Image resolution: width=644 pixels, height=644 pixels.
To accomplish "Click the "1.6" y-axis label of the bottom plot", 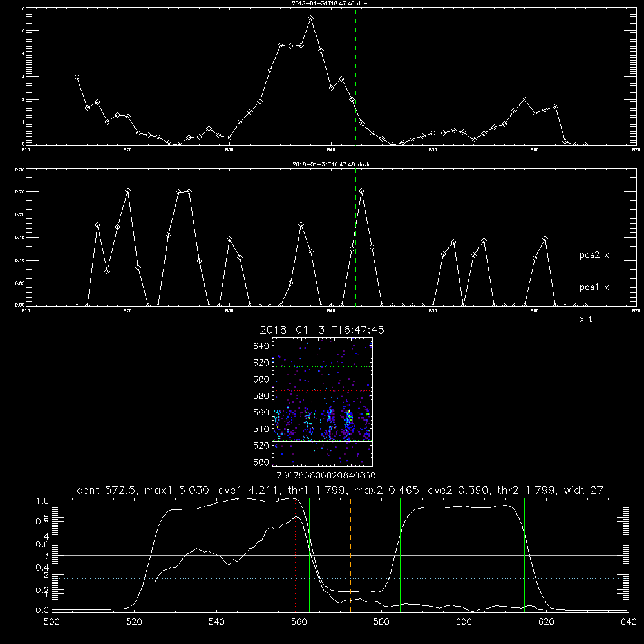I will [x=43, y=500].
